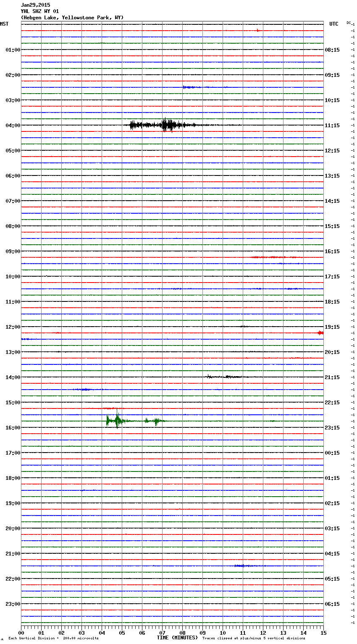Click the 12:15 UTC time label
Screen dimensions: 357x644
click(x=332, y=151)
